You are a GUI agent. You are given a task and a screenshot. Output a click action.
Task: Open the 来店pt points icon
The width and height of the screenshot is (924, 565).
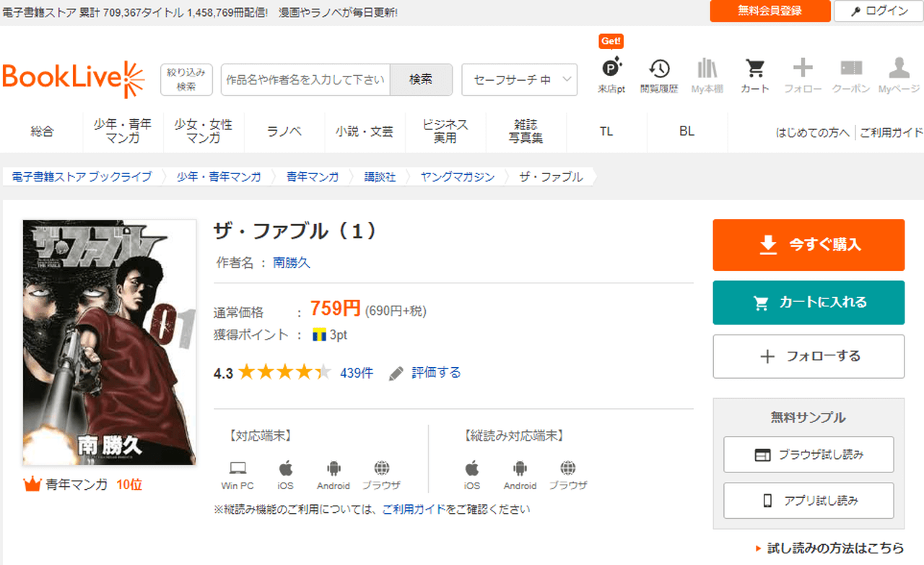coord(611,70)
